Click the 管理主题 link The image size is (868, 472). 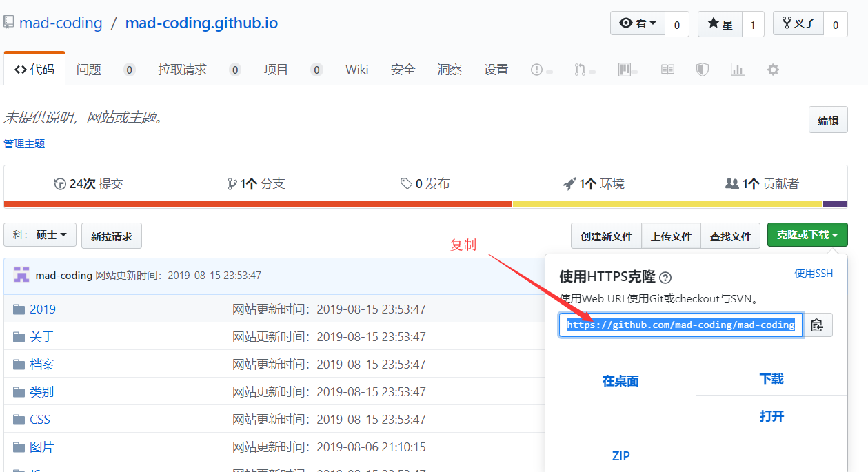(x=24, y=143)
